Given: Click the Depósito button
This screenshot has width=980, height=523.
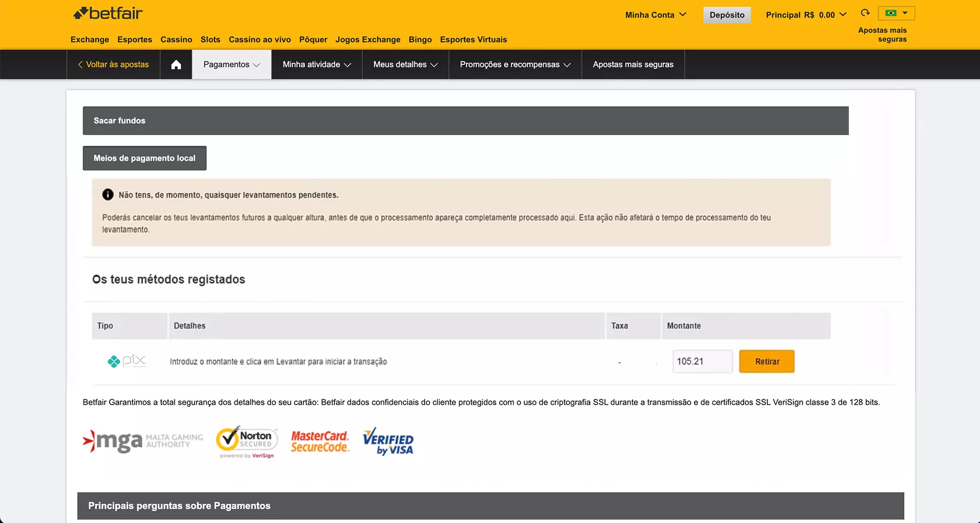Looking at the screenshot, I should [727, 15].
